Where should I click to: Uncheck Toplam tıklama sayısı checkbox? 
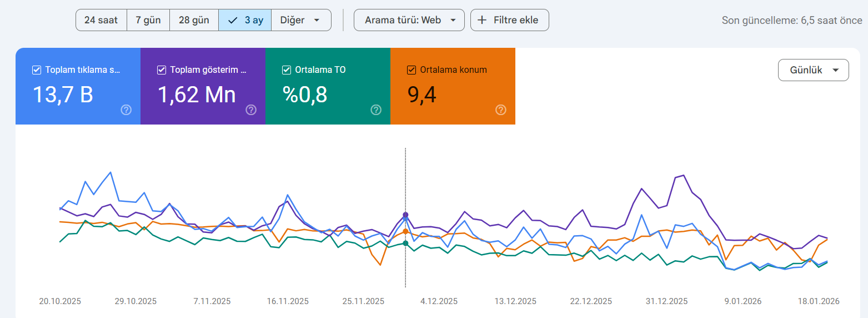37,70
